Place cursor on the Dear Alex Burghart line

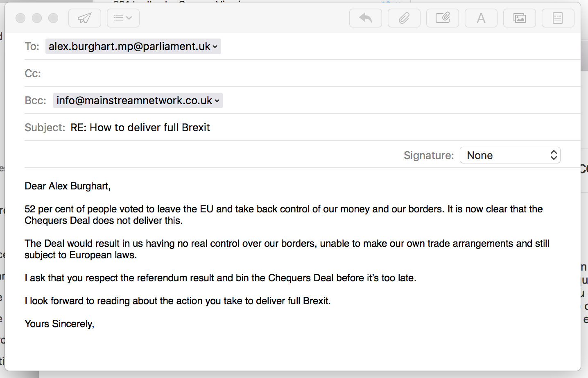click(68, 186)
